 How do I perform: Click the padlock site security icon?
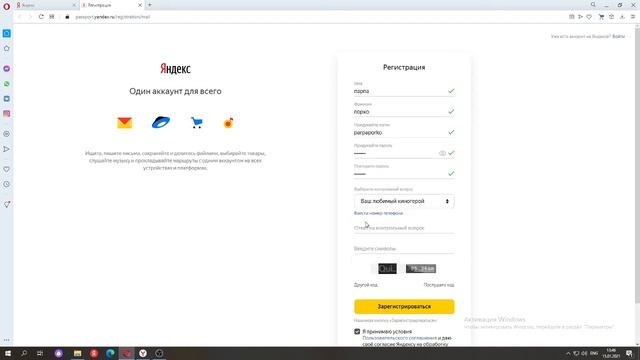tap(67, 17)
